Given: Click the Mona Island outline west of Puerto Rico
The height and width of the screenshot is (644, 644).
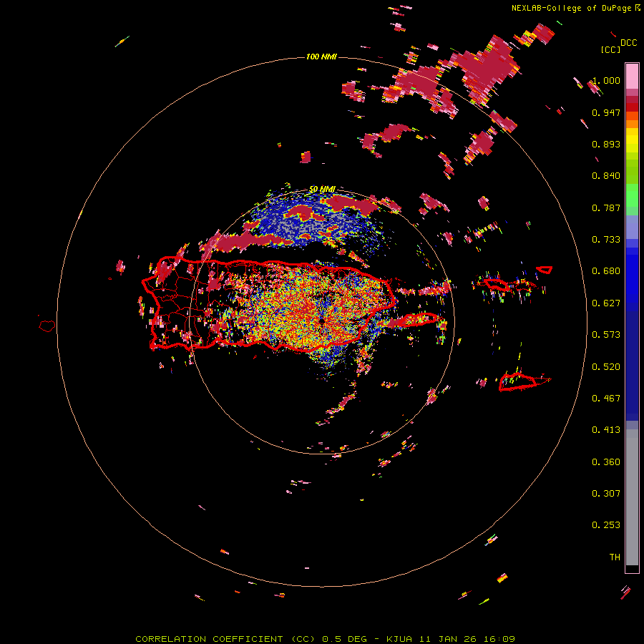Looking at the screenshot, I should coord(47,326).
